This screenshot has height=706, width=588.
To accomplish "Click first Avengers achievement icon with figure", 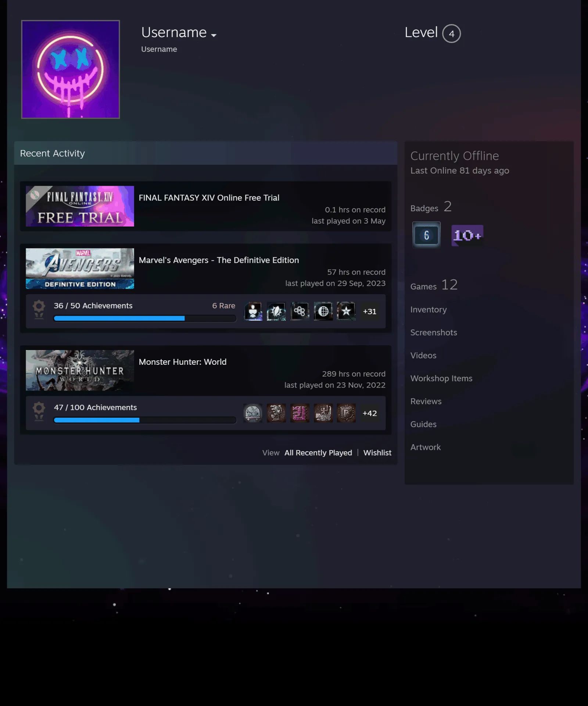I will point(253,311).
